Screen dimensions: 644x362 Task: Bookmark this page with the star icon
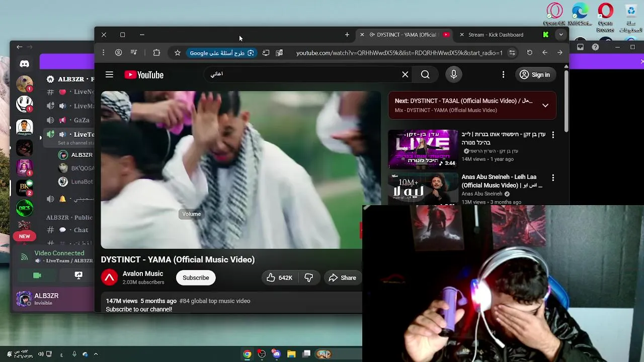click(x=178, y=53)
